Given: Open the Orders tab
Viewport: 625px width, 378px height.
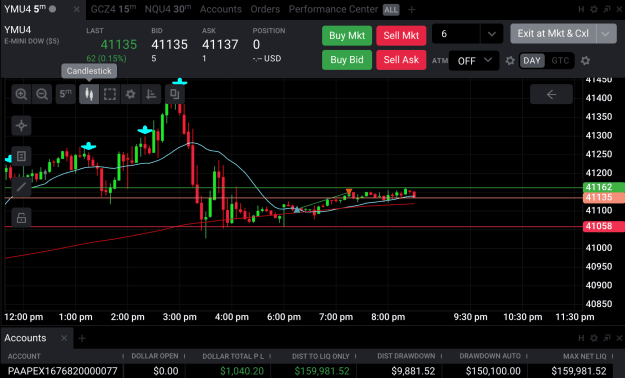Looking at the screenshot, I should click(x=265, y=9).
